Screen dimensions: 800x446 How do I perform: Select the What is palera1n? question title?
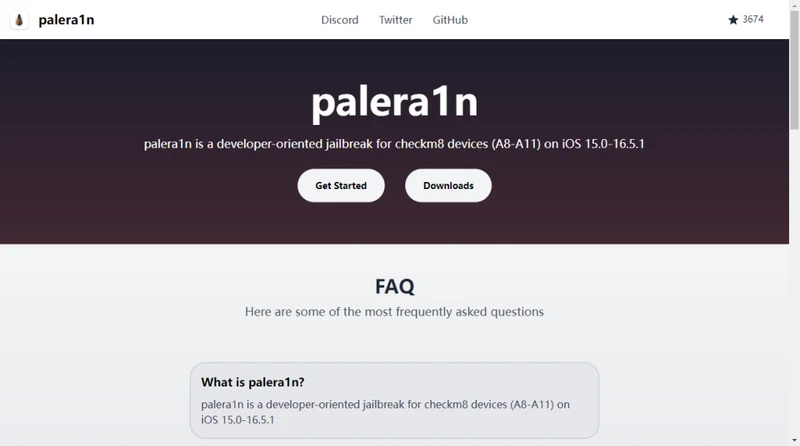[x=253, y=382]
